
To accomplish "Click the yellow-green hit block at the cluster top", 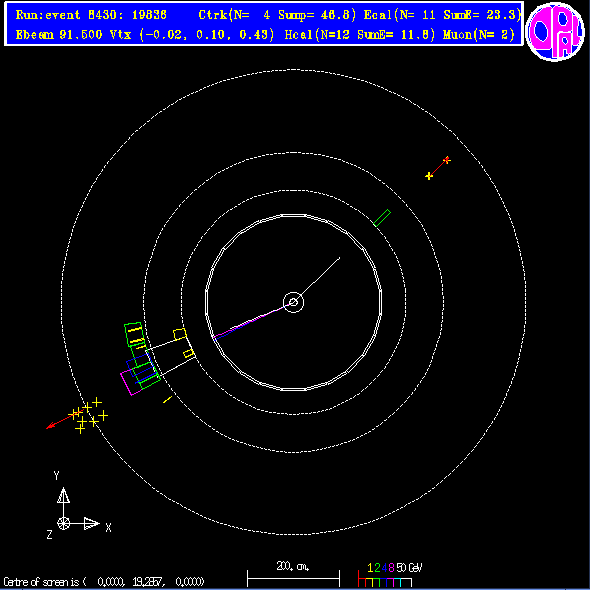I will (x=134, y=334).
